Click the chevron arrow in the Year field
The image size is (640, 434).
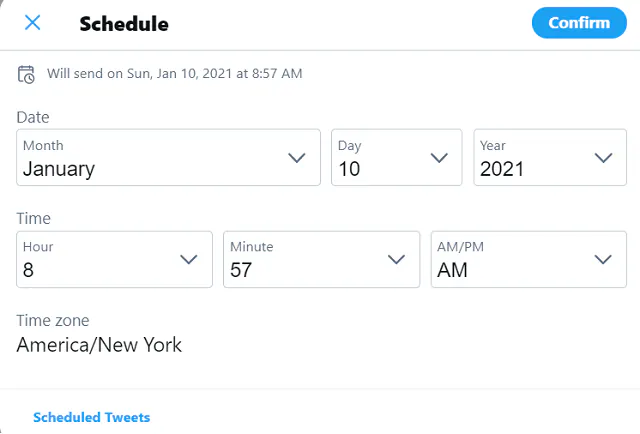point(603,158)
